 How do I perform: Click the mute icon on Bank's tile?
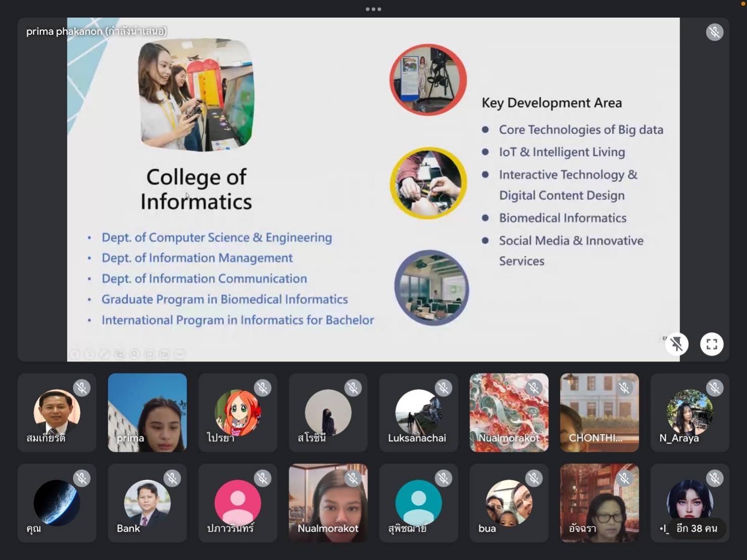point(172,479)
